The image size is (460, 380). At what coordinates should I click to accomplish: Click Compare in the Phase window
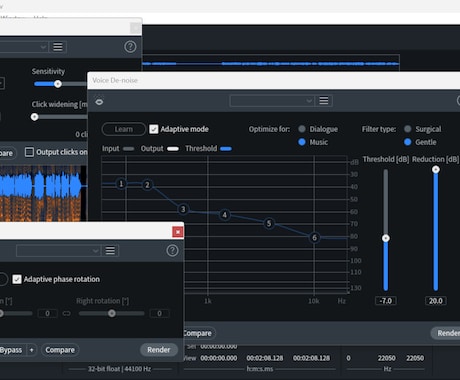pos(60,350)
